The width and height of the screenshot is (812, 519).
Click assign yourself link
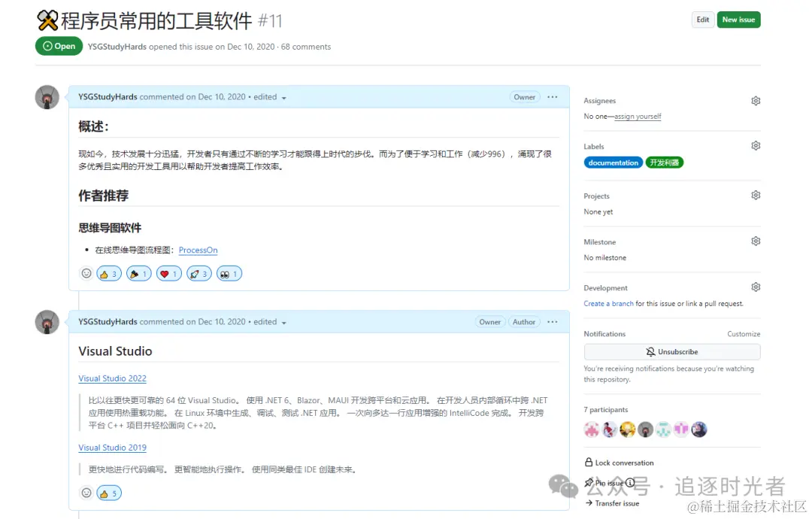pos(638,116)
